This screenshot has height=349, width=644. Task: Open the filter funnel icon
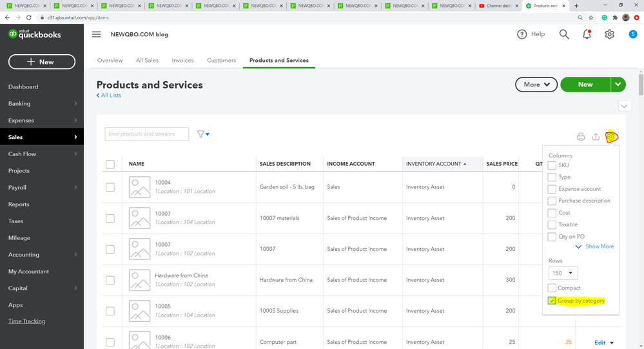[x=201, y=134]
